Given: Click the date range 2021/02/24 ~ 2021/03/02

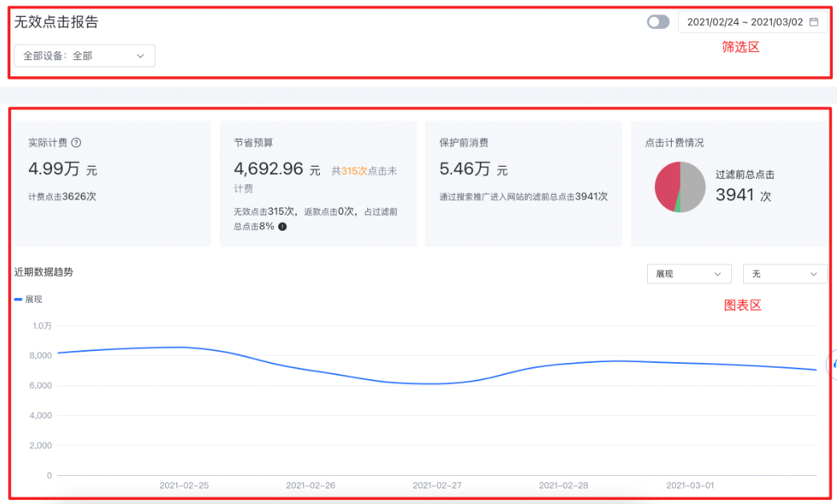Looking at the screenshot, I should click(x=746, y=22).
